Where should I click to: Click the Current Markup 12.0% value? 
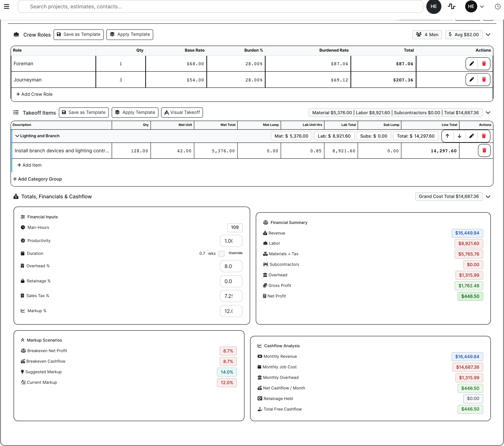[227, 383]
